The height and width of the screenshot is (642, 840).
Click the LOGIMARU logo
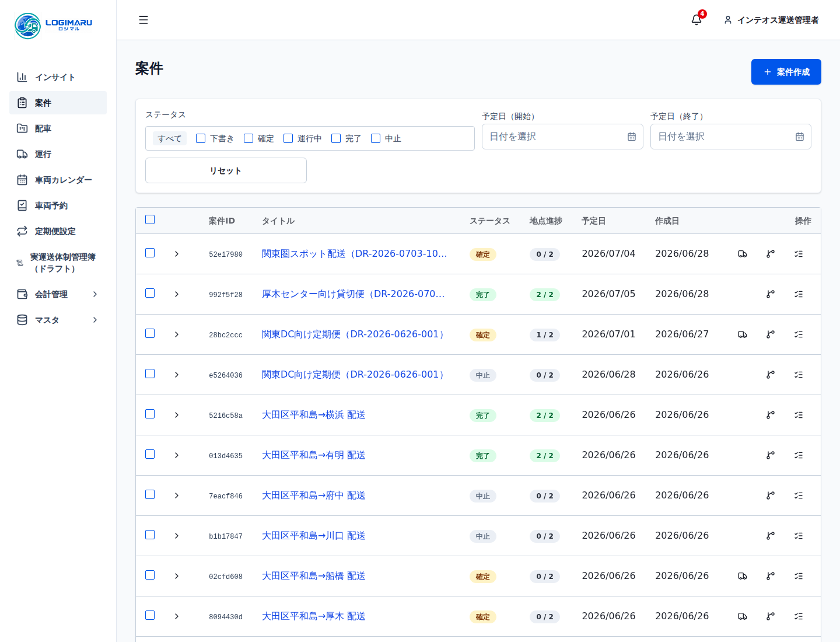point(54,26)
